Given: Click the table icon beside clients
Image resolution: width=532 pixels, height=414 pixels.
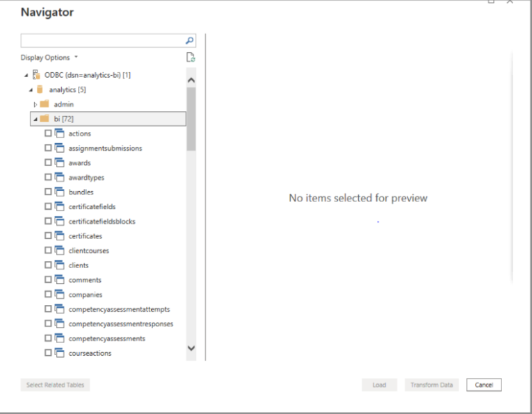Looking at the screenshot, I should [60, 265].
